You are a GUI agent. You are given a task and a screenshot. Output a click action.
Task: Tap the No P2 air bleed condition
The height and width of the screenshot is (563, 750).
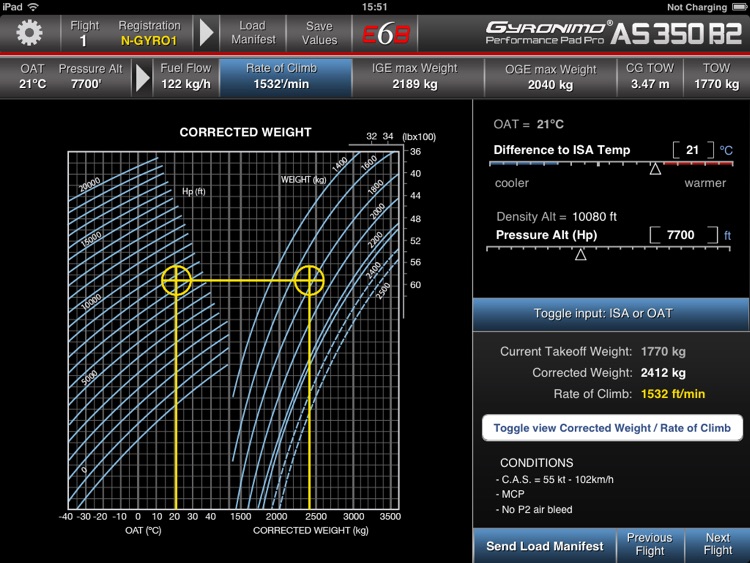click(x=534, y=509)
